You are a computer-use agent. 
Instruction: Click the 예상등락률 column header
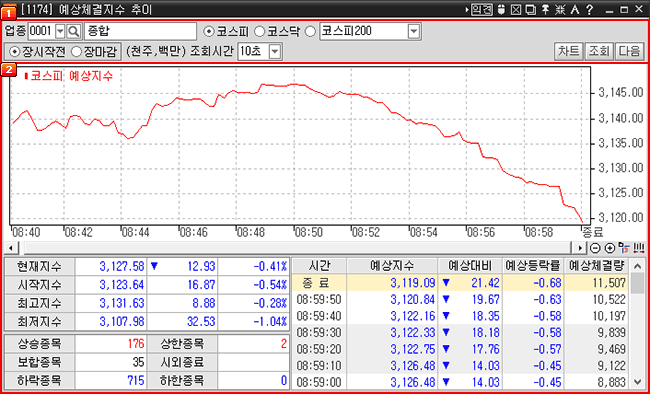[x=533, y=266]
